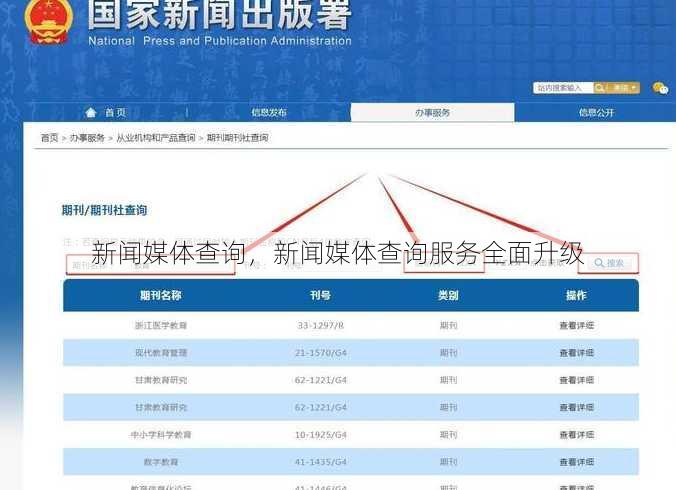
Task: Open 查看详细 for 数字教育
Action: point(577,462)
